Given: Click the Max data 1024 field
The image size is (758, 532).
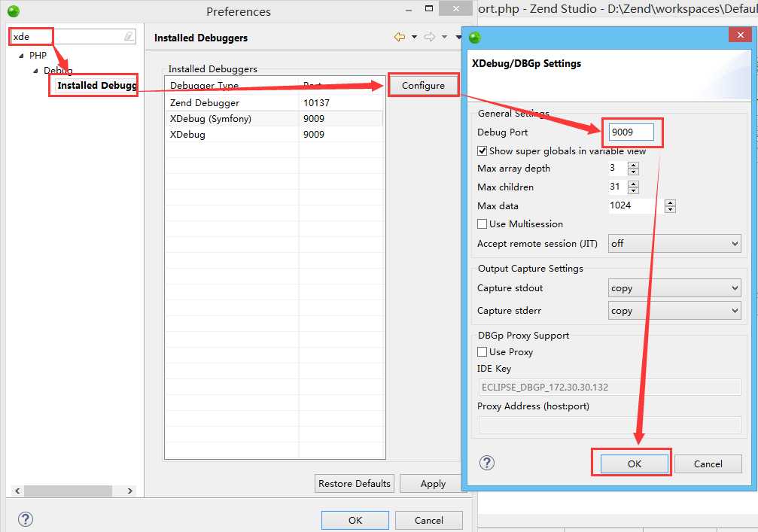Looking at the screenshot, I should point(637,206).
